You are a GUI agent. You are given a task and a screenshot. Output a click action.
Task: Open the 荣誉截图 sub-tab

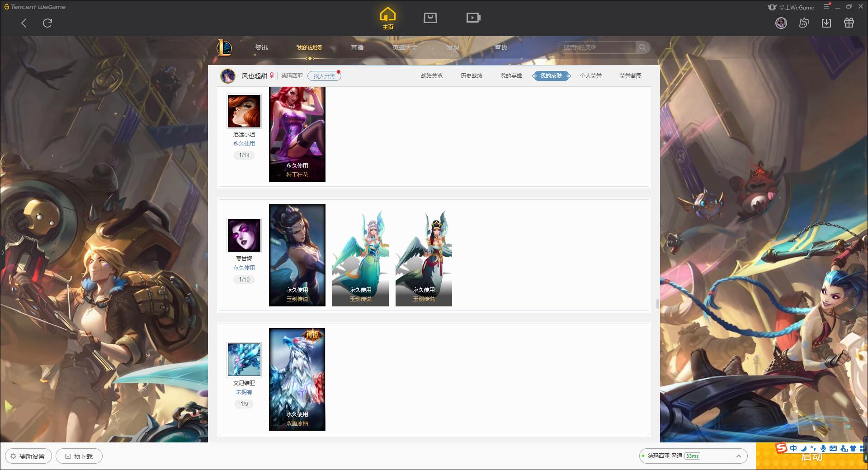tap(631, 76)
